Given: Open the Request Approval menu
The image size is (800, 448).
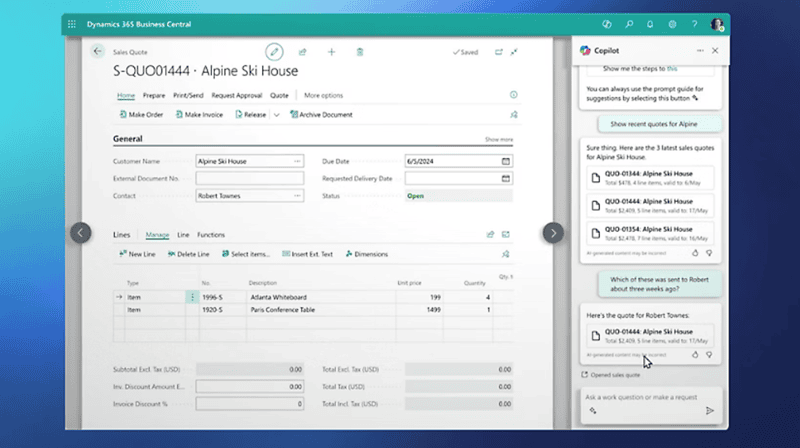Looking at the screenshot, I should click(x=237, y=95).
